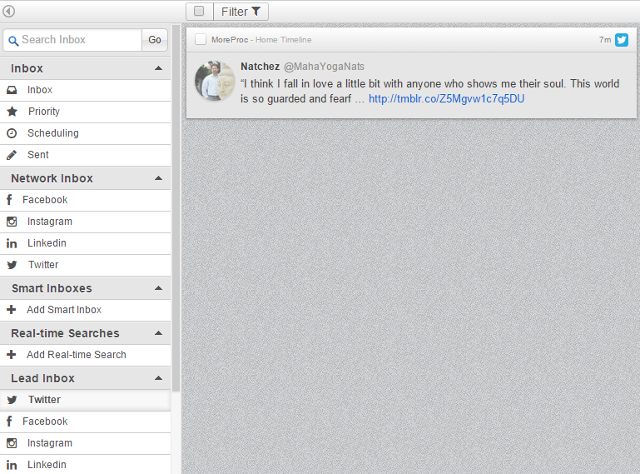The width and height of the screenshot is (640, 474).
Task: Click plus icon for Add Smart Inbox
Action: [x=11, y=309]
